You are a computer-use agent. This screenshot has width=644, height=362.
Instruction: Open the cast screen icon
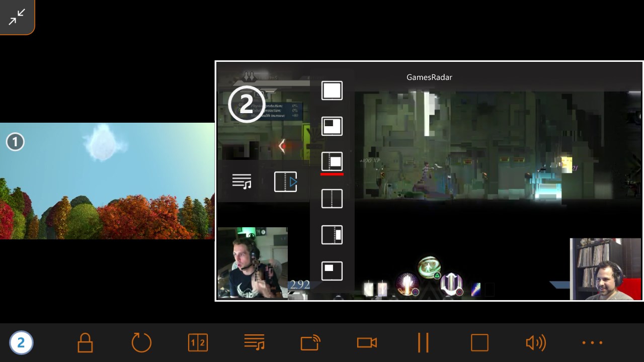pyautogui.click(x=310, y=343)
